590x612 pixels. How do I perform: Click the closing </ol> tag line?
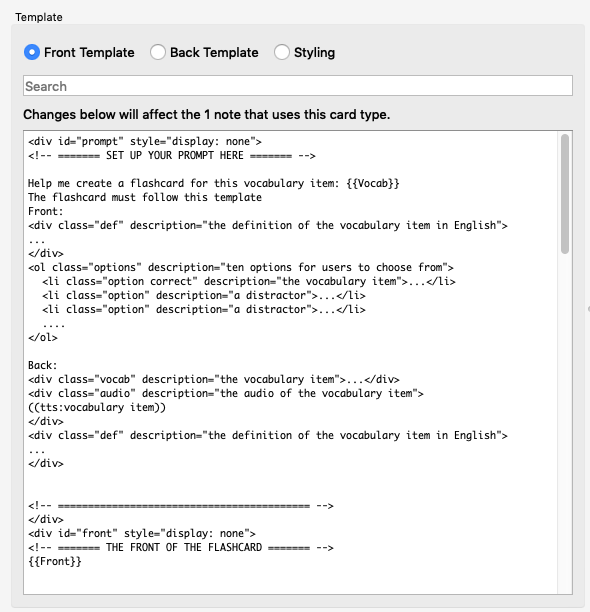[43, 337]
